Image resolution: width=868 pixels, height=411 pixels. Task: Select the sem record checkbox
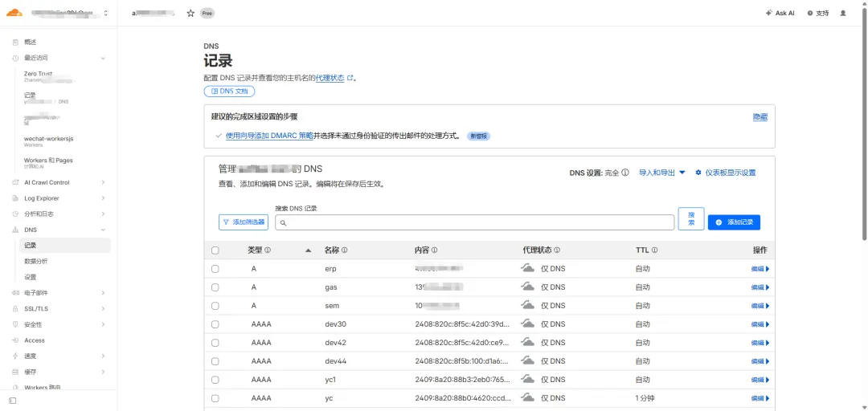click(x=215, y=306)
